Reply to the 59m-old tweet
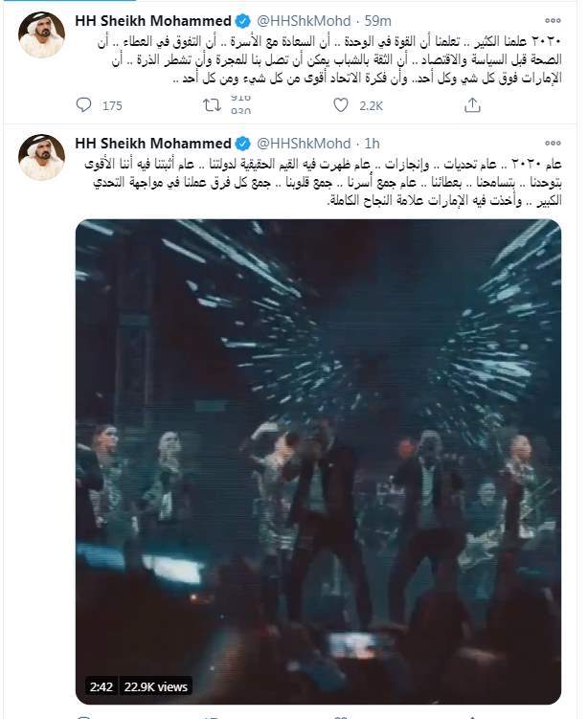 (83, 105)
